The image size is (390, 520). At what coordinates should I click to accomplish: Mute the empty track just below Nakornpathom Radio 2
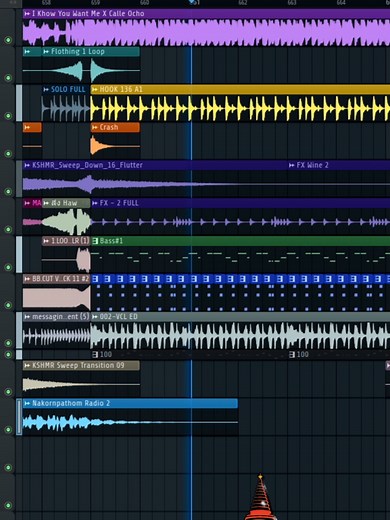[8, 468]
